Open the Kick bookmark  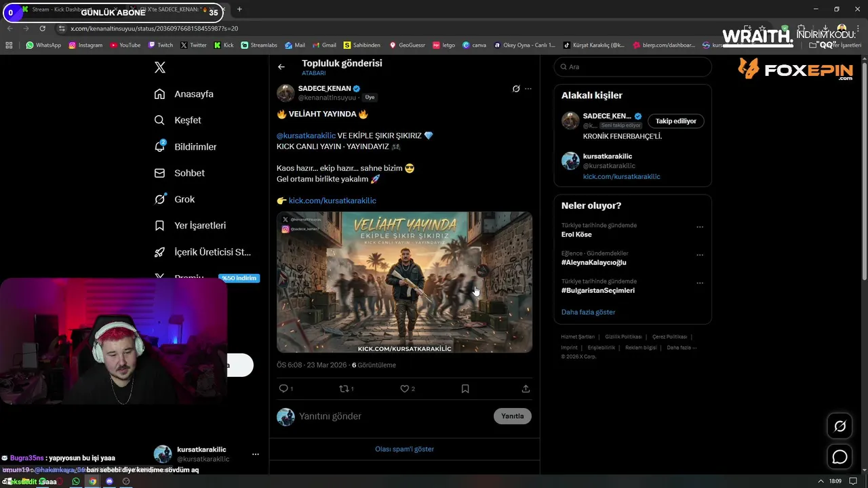pos(224,45)
